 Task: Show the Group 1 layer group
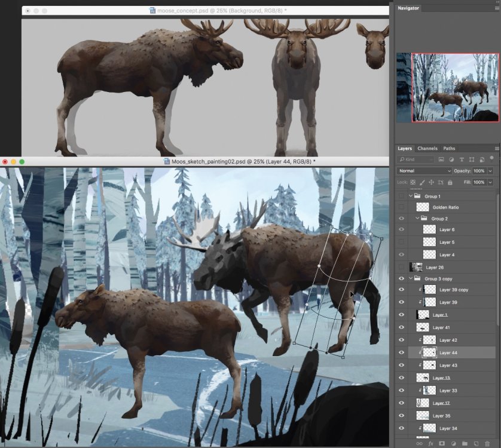point(402,196)
